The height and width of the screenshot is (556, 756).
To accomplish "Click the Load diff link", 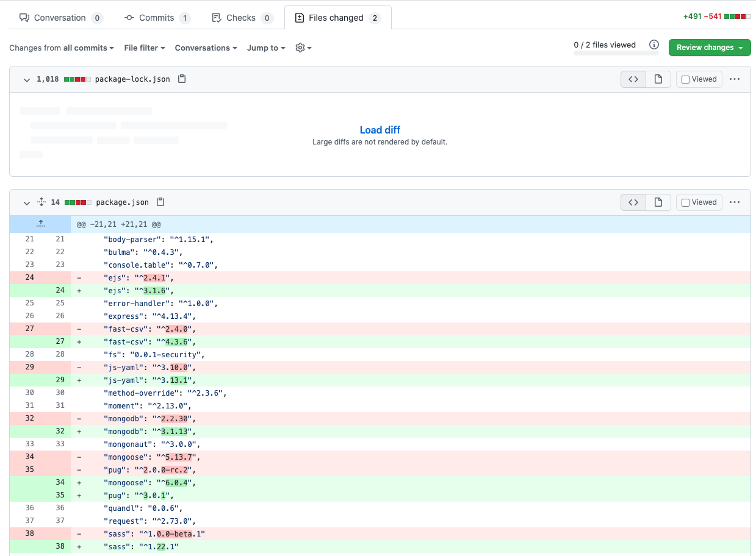I will 380,130.
